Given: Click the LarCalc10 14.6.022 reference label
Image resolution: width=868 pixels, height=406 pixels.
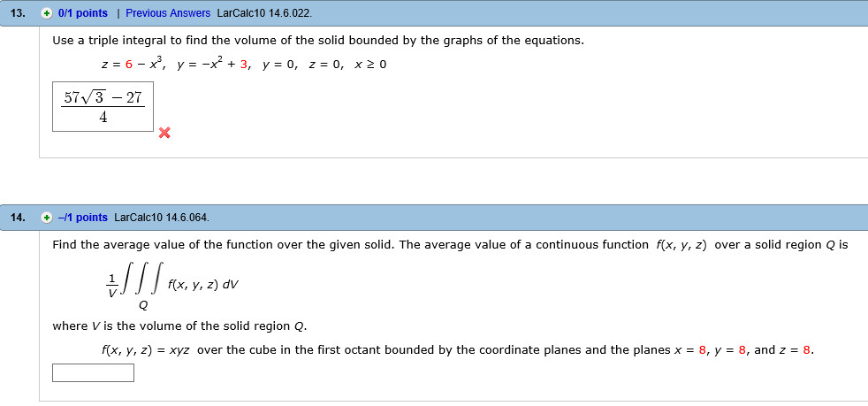Looking at the screenshot, I should point(264,13).
